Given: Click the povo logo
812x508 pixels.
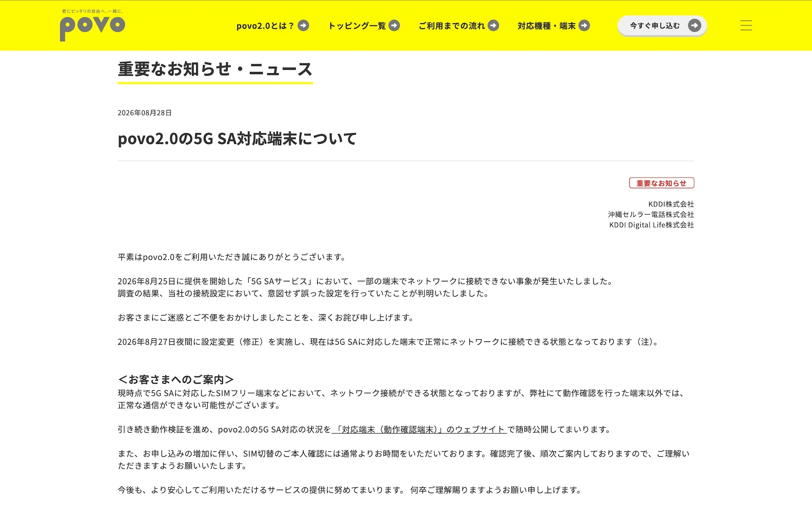Looking at the screenshot, I should pos(93,28).
